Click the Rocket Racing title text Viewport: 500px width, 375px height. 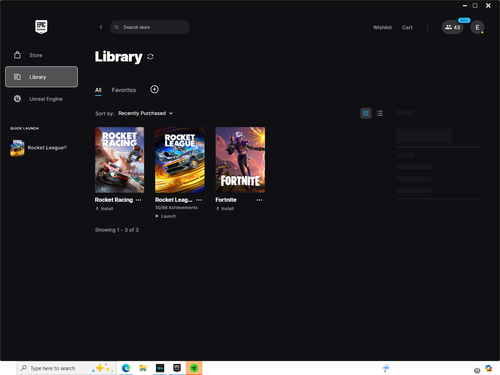pos(114,200)
